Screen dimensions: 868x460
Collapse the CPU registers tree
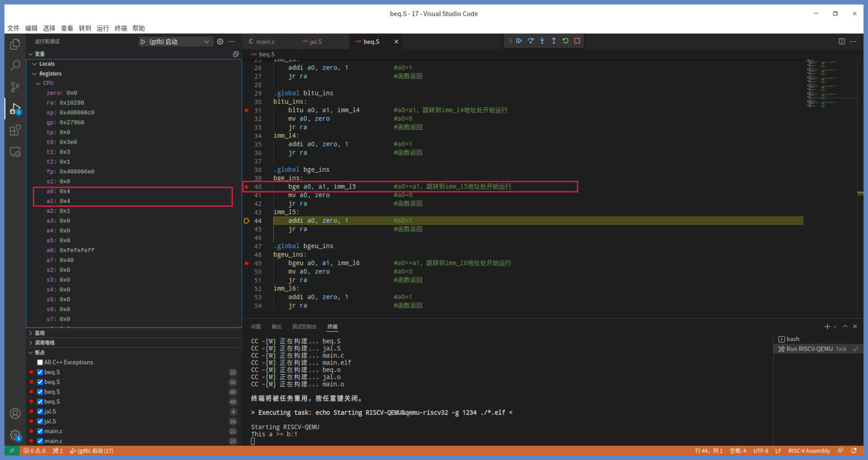38,83
